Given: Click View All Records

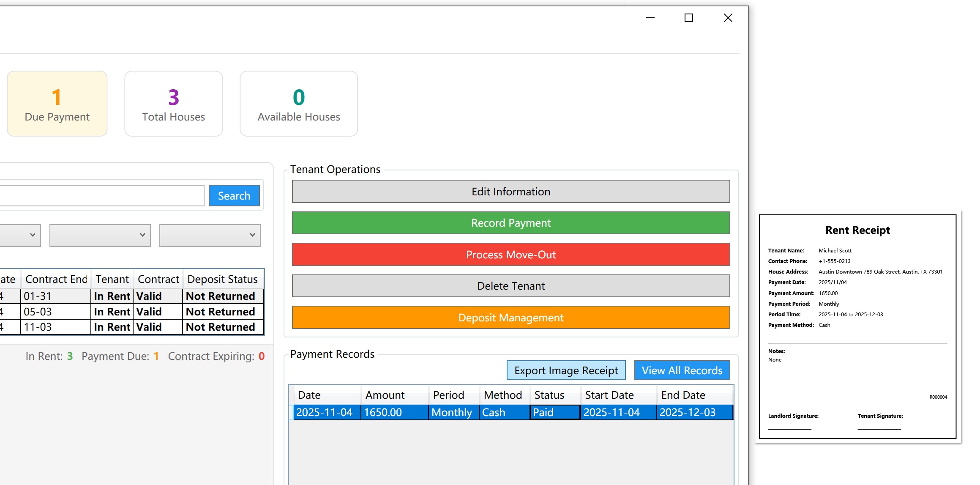Looking at the screenshot, I should click(x=682, y=370).
